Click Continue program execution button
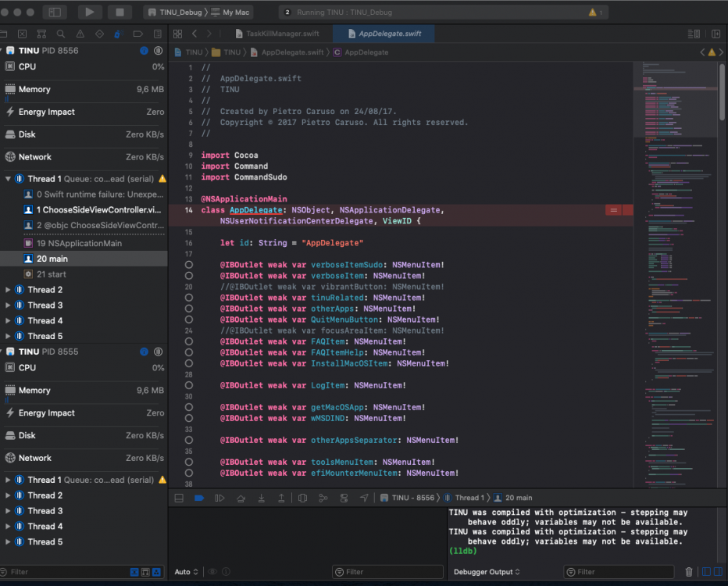728x586 pixels. pyautogui.click(x=219, y=498)
